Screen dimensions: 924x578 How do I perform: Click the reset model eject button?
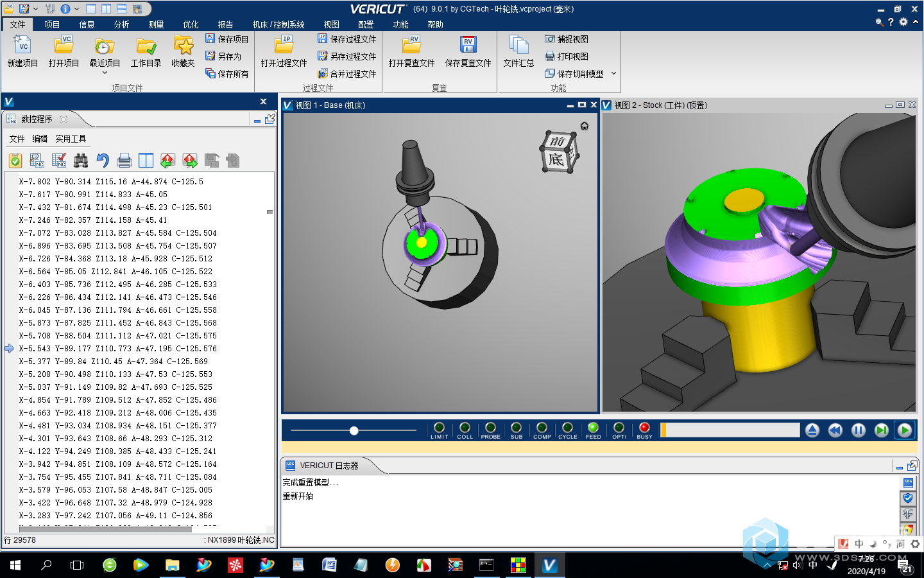(x=812, y=430)
